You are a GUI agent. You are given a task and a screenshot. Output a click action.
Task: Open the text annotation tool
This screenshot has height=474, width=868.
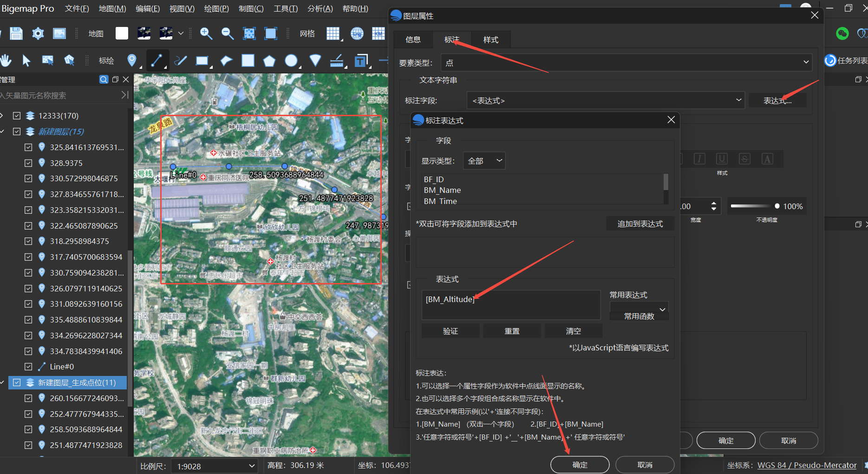pyautogui.click(x=361, y=60)
